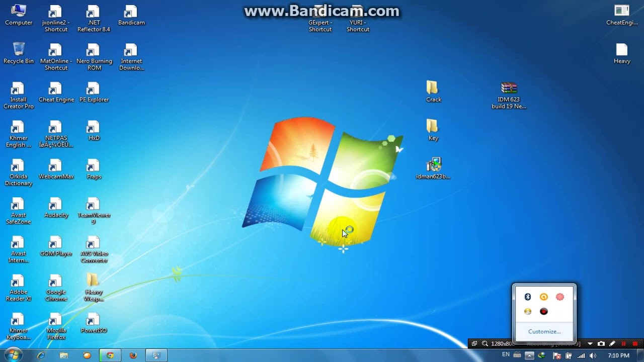The height and width of the screenshot is (362, 644).
Task: Click the EN language indicator
Action: [506, 355]
